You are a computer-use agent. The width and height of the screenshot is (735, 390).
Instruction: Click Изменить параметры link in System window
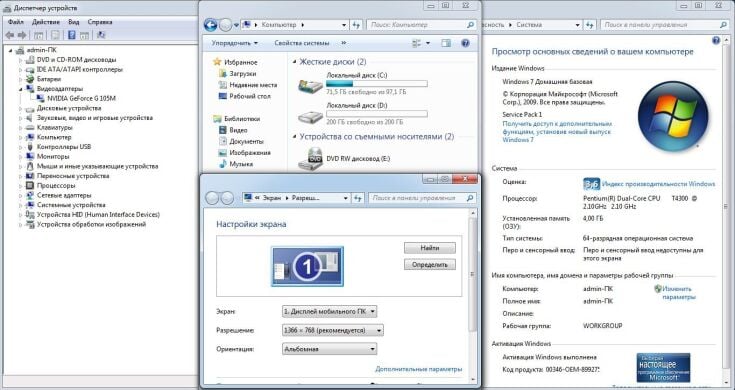click(678, 293)
